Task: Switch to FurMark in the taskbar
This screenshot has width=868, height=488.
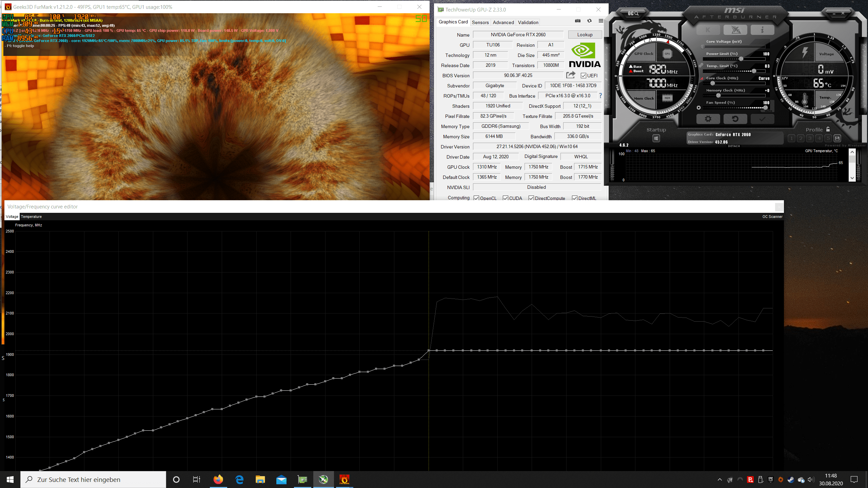Action: (344, 480)
